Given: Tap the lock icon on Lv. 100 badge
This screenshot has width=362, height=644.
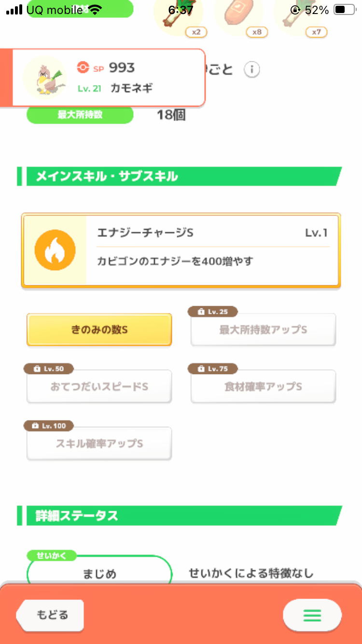Looking at the screenshot, I should coord(36,426).
